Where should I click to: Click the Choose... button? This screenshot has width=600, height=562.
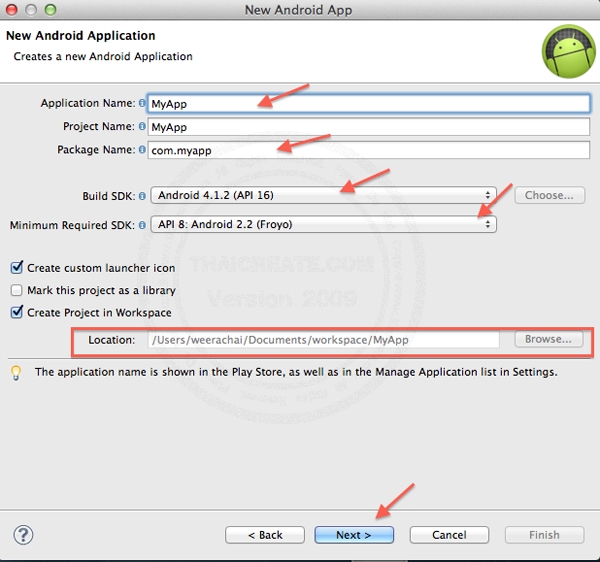[x=549, y=195]
